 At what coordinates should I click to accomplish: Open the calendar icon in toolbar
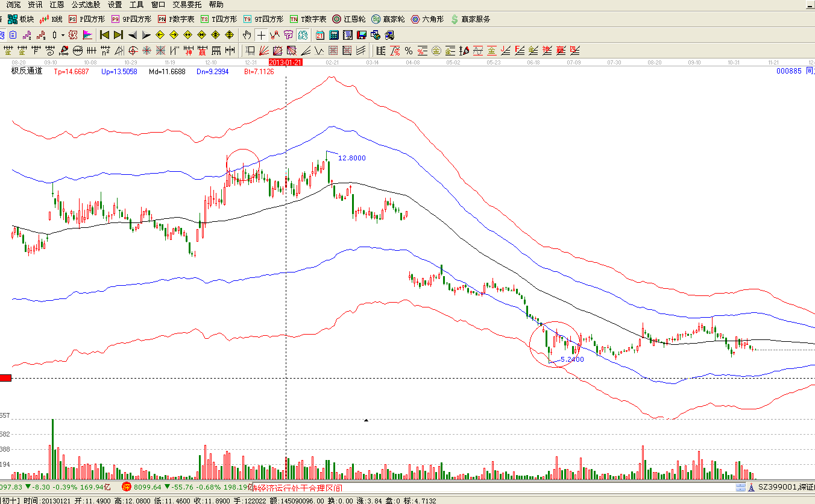(x=320, y=35)
